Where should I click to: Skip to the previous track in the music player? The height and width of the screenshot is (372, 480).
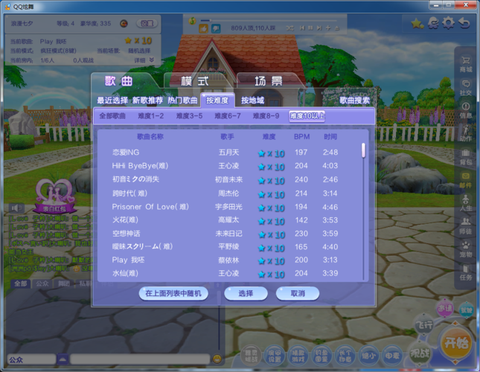click(x=302, y=29)
